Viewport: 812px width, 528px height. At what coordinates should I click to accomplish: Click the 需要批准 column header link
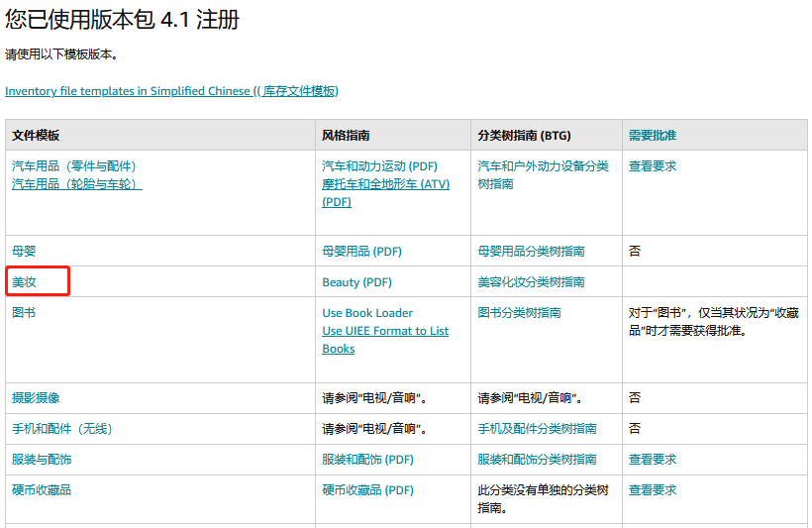pos(653,136)
